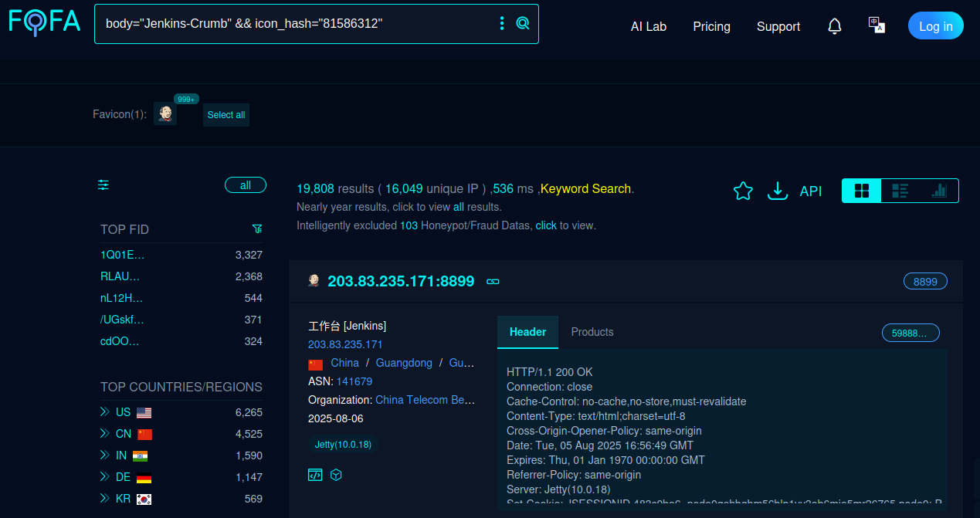980x518 pixels.
Task: Open the filter settings sliders icon
Action: click(x=103, y=185)
